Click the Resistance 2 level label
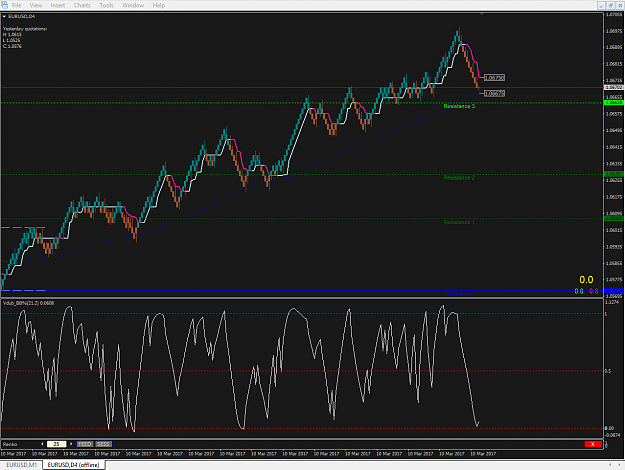Image resolution: width=625 pixels, height=470 pixels. click(459, 178)
